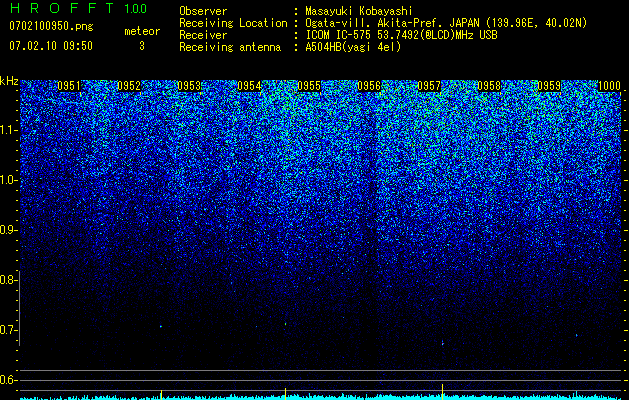Click the timestamp 07.02.10 09:50
Screen dimensions: 629x400
[51, 46]
